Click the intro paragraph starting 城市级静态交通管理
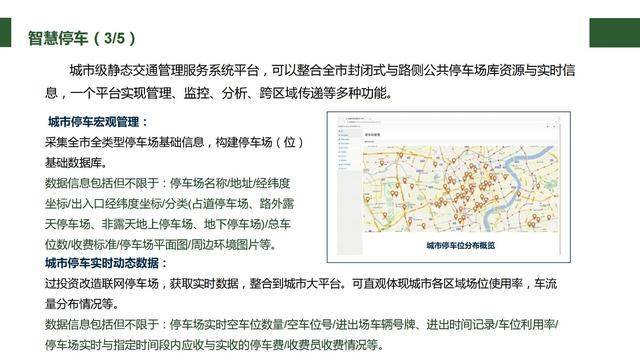Viewport: 640px width, 360px height. pos(310,82)
